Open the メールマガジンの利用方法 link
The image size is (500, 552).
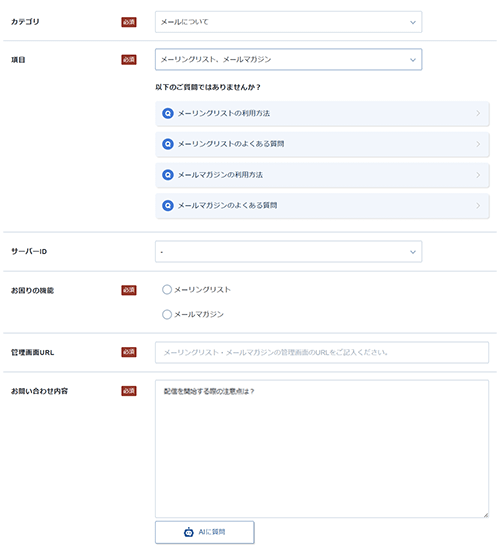[x=322, y=175]
